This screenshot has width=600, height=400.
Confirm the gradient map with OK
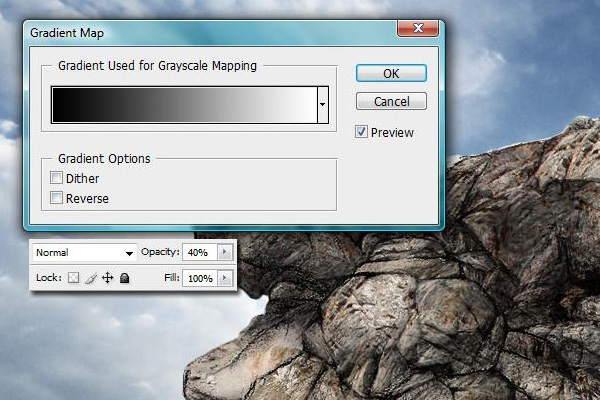[x=391, y=73]
